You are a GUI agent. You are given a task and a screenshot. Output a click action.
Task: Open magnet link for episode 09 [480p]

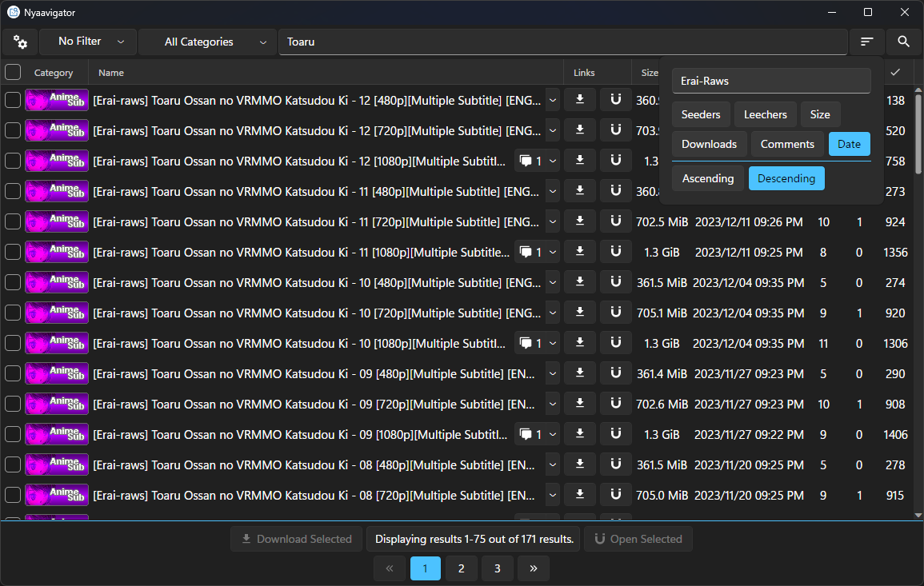coord(616,374)
